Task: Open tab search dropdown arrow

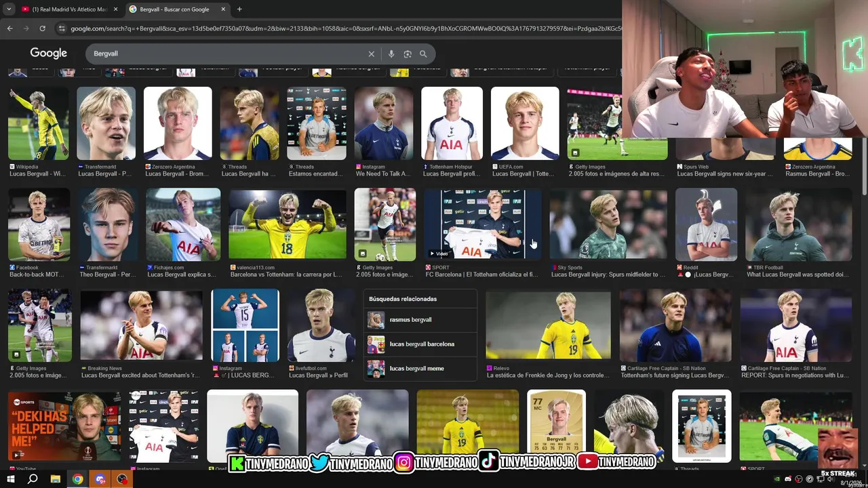Action: [x=9, y=9]
